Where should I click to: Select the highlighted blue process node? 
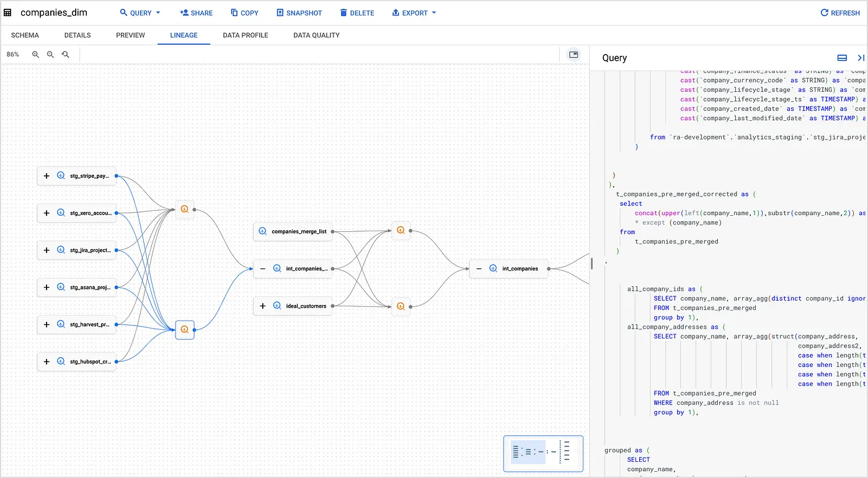coord(185,330)
